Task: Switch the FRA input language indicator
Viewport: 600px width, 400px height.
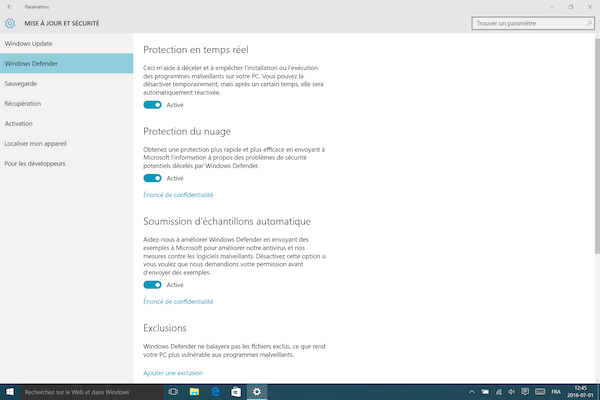Action: point(556,392)
